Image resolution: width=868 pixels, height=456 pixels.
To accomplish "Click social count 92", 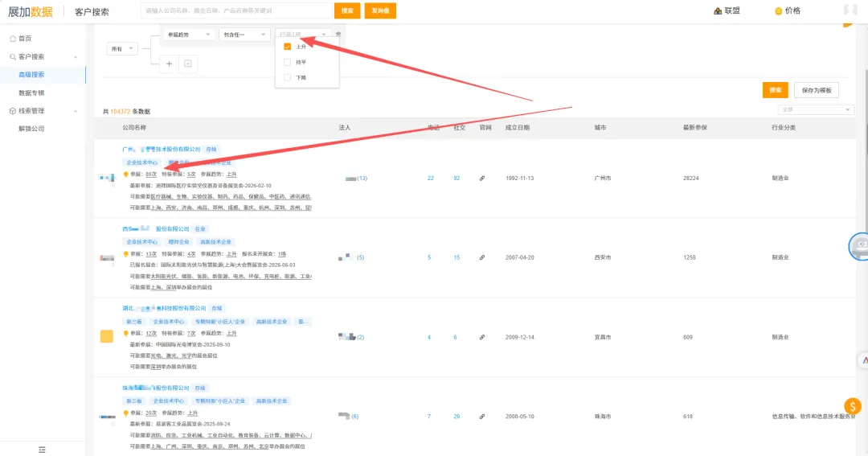I will click(457, 179).
